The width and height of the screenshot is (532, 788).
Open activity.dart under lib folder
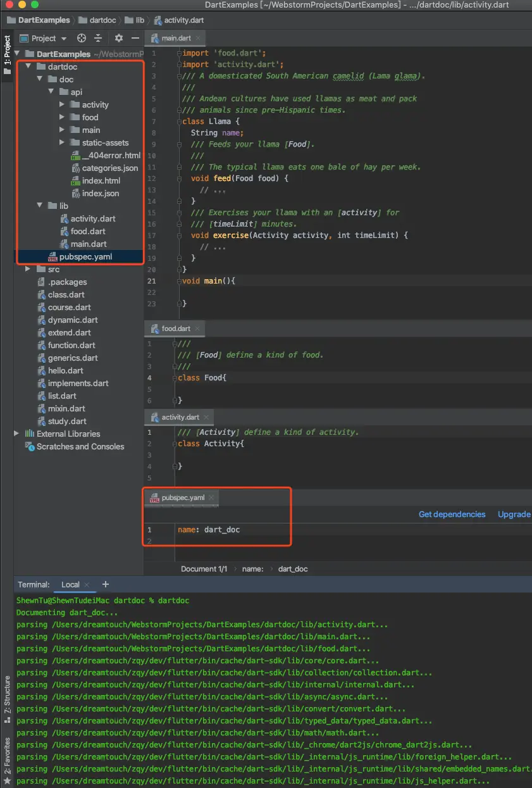[88, 219]
